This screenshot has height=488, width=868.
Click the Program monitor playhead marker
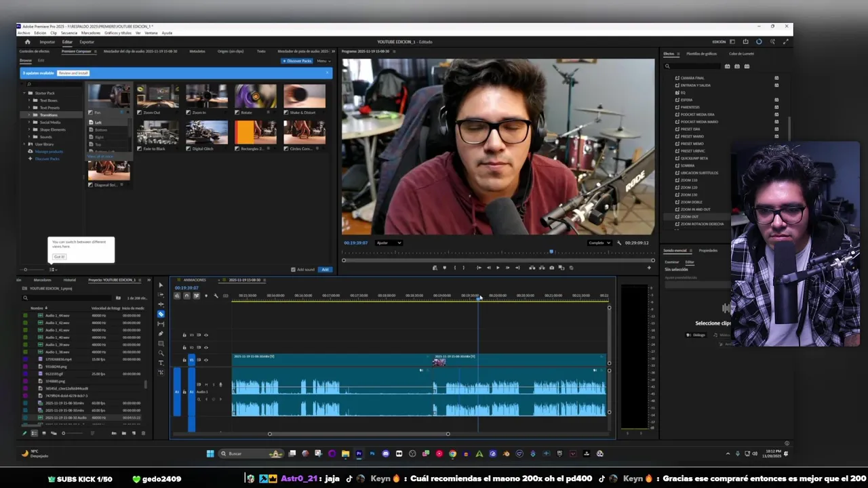tap(551, 252)
